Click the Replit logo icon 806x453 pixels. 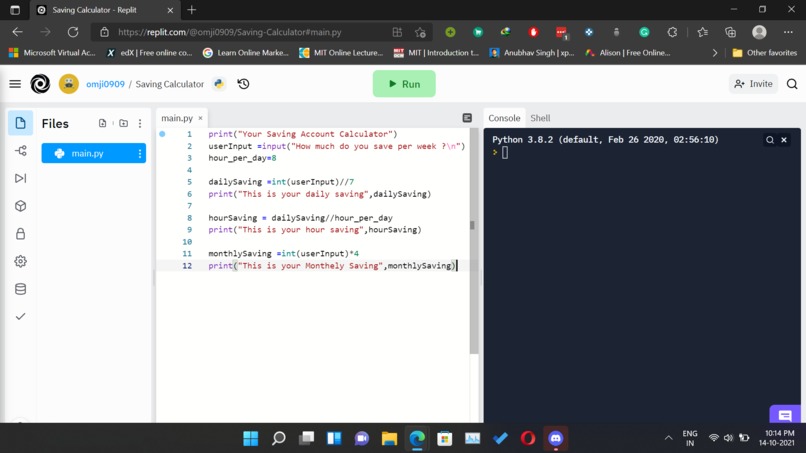point(40,84)
